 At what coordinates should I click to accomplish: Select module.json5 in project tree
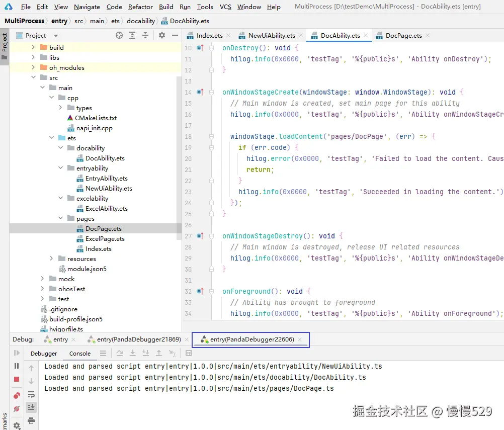pyautogui.click(x=87, y=269)
